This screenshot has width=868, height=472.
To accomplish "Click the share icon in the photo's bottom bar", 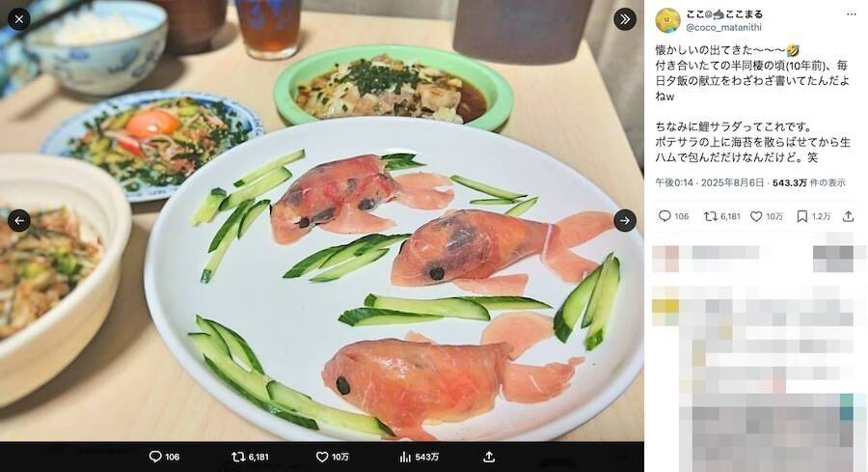I will [489, 457].
